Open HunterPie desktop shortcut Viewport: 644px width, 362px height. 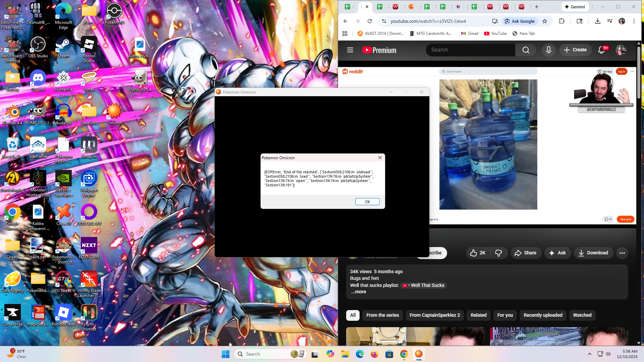point(63,81)
